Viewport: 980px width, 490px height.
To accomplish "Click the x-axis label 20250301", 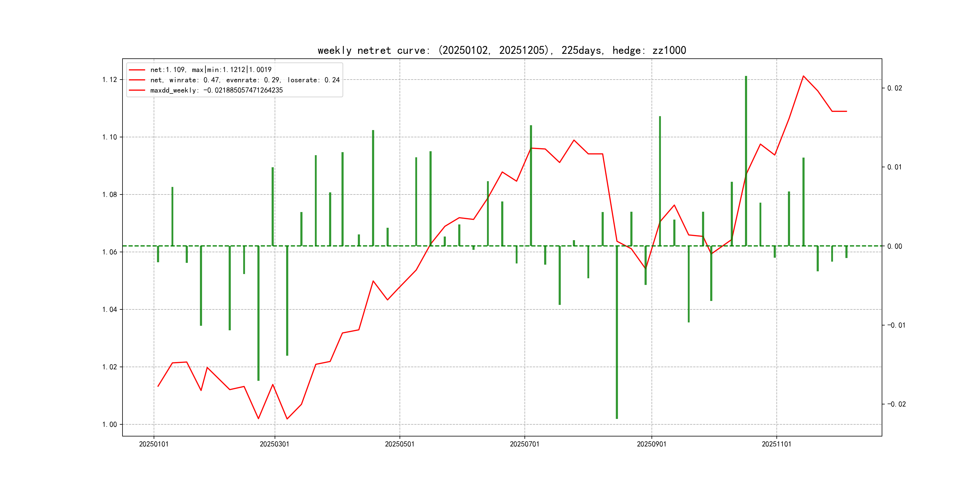I will click(274, 444).
